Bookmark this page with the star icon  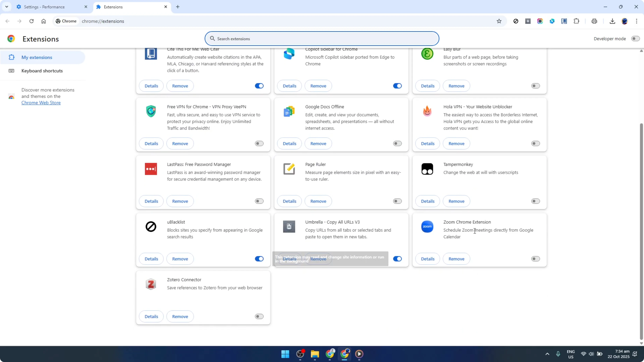pyautogui.click(x=499, y=21)
